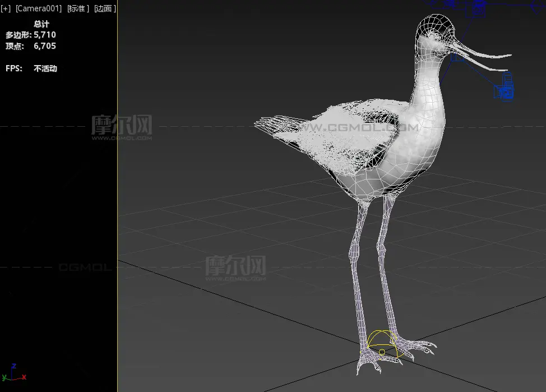Select the blue helper box under the beak
Viewport: 546px width, 392px height.
pyautogui.click(x=457, y=56)
